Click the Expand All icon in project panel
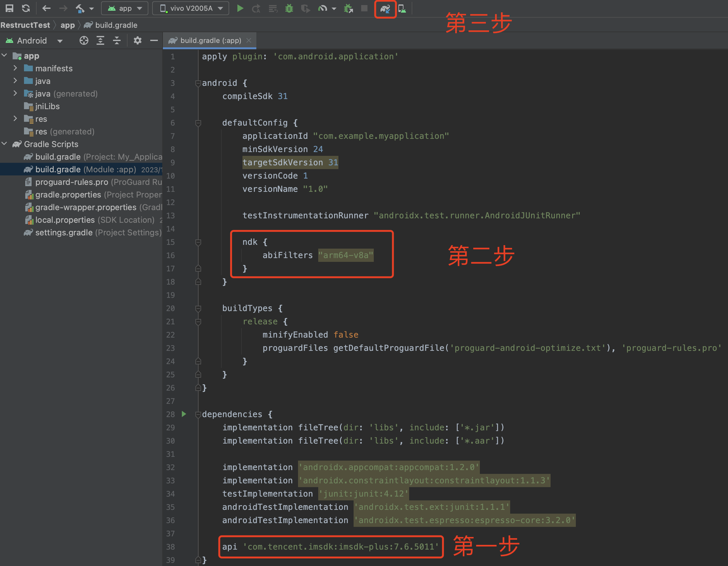This screenshot has height=566, width=728. [100, 41]
